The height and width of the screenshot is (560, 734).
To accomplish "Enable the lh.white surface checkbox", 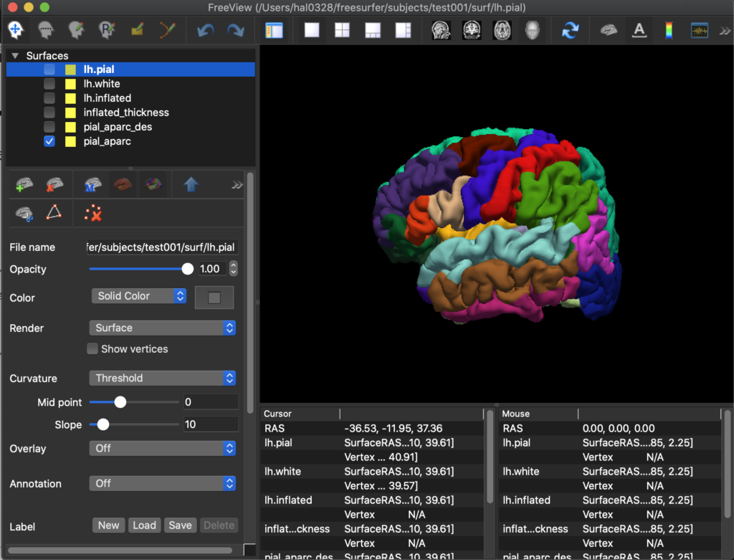I will (49, 84).
